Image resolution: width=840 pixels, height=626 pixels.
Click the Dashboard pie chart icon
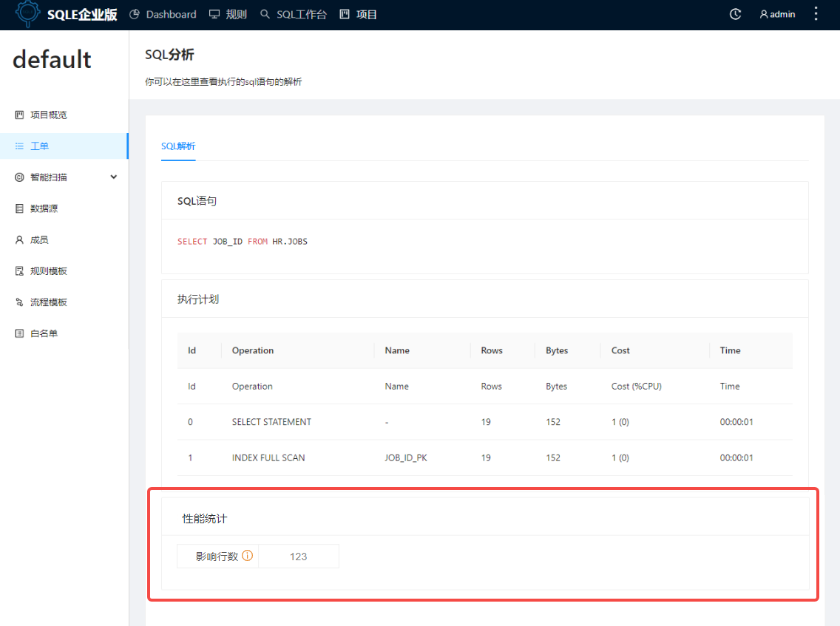(x=135, y=15)
